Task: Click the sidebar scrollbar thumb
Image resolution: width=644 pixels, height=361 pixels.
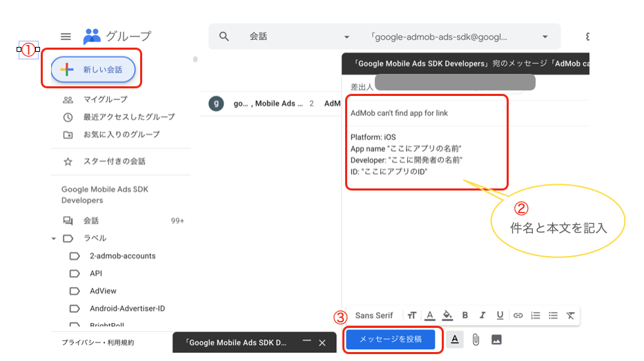Action: tap(195, 59)
